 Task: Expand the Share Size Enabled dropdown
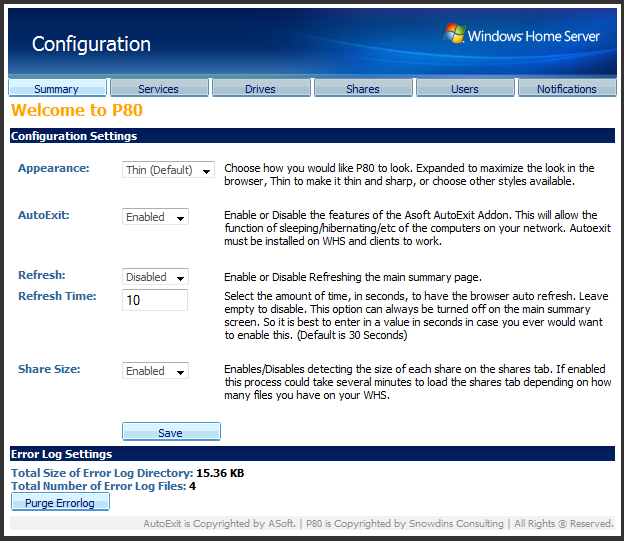155,371
